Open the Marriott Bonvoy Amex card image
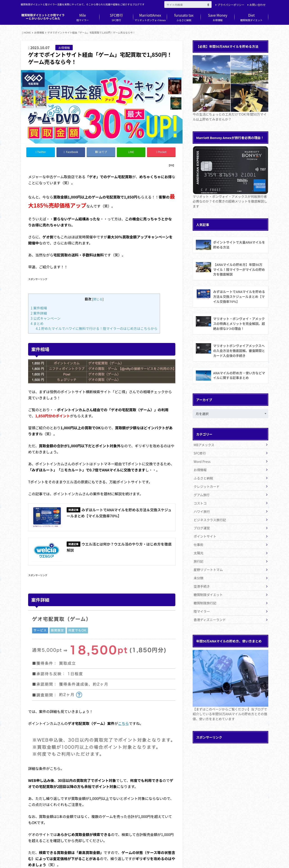 (x=230, y=170)
